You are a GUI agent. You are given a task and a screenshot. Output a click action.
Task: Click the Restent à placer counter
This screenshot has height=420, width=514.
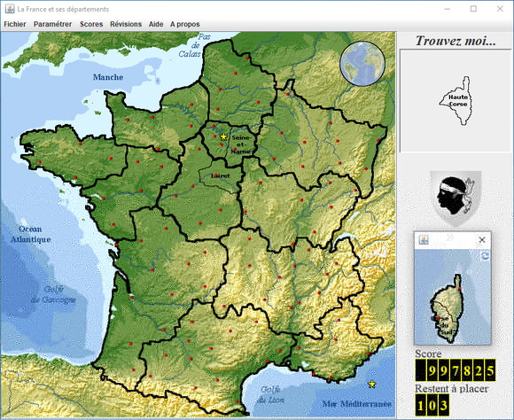coord(432,405)
